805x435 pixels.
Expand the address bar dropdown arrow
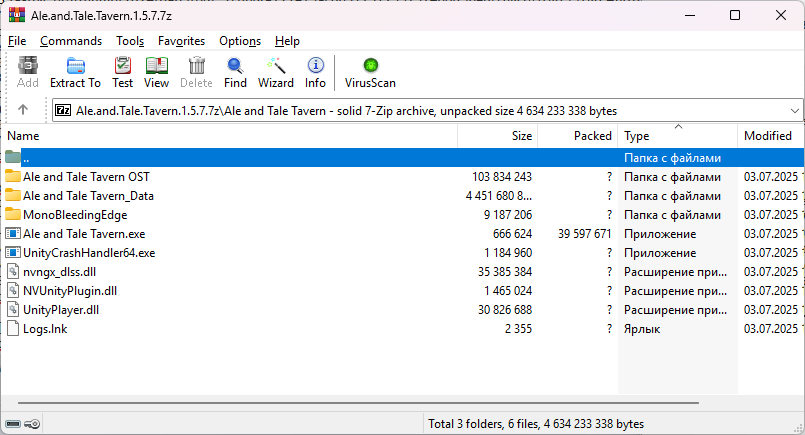[794, 110]
